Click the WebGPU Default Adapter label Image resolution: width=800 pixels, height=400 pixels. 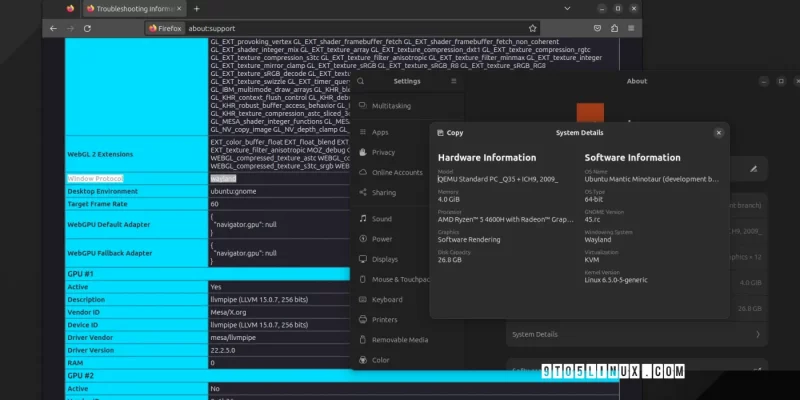(x=109, y=224)
